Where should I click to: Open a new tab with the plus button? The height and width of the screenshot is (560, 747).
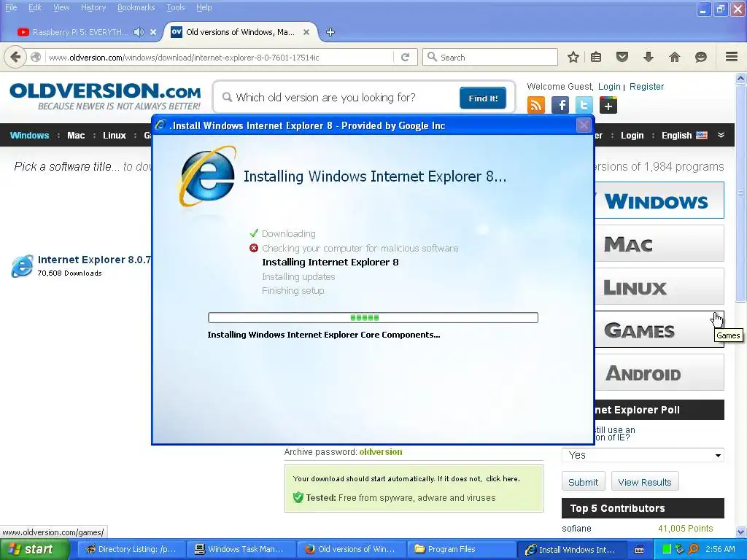330,32
